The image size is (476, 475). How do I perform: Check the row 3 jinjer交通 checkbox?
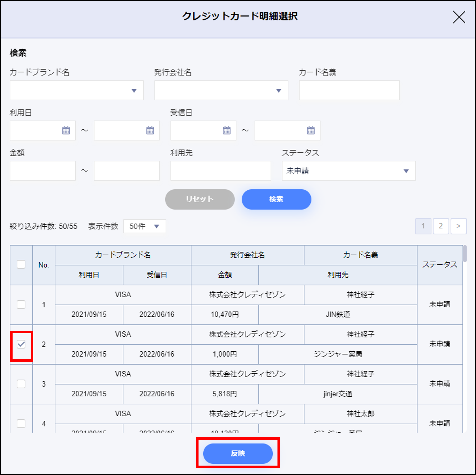pos(21,384)
